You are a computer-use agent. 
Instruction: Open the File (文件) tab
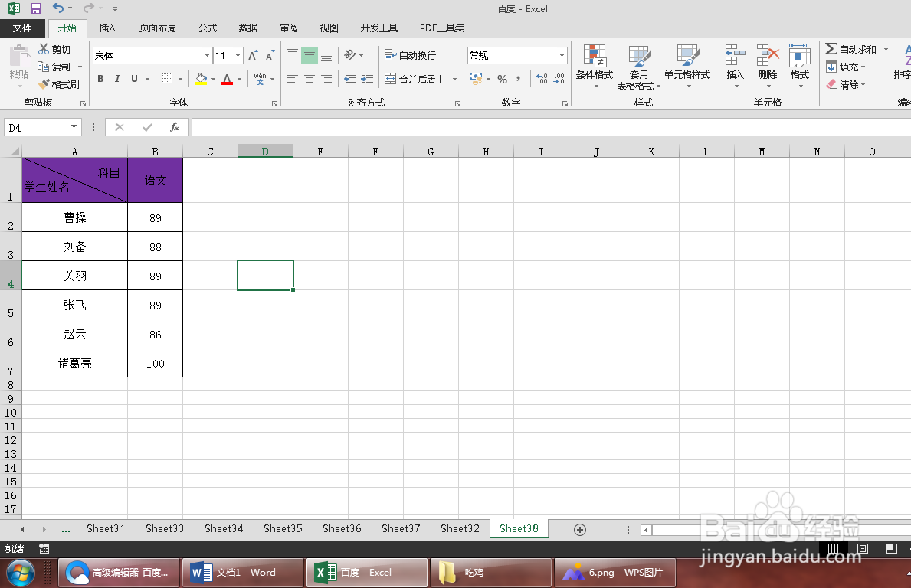point(22,28)
